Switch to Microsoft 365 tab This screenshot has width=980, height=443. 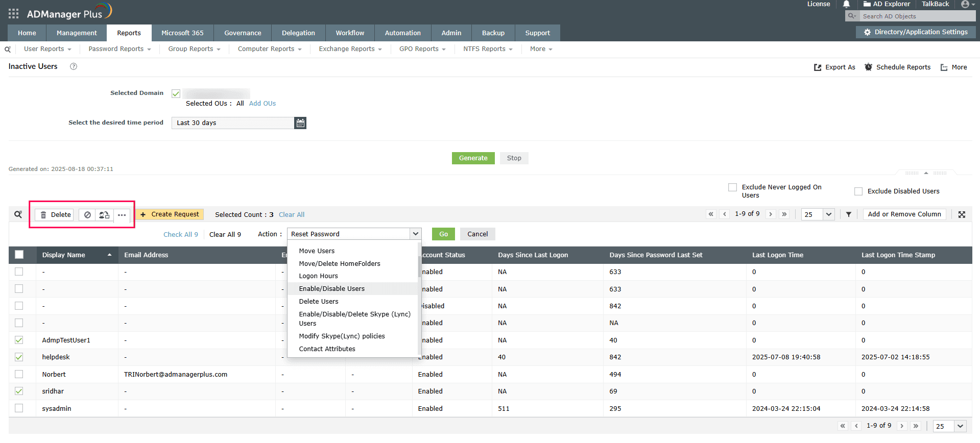point(182,33)
